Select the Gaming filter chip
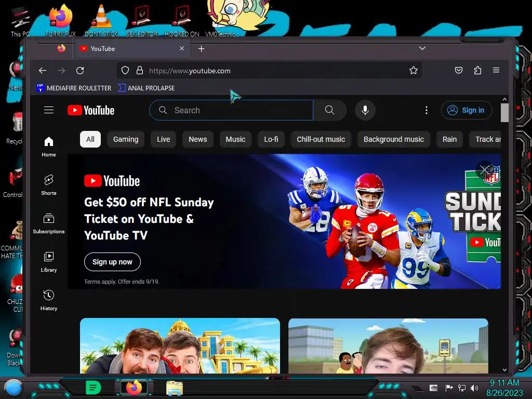The width and height of the screenshot is (532, 399). click(126, 139)
